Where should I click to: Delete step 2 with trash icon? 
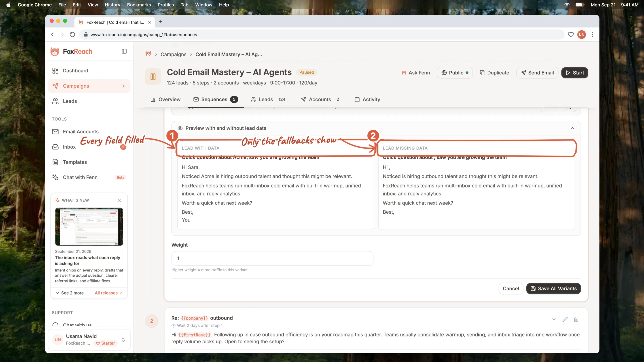576,319
